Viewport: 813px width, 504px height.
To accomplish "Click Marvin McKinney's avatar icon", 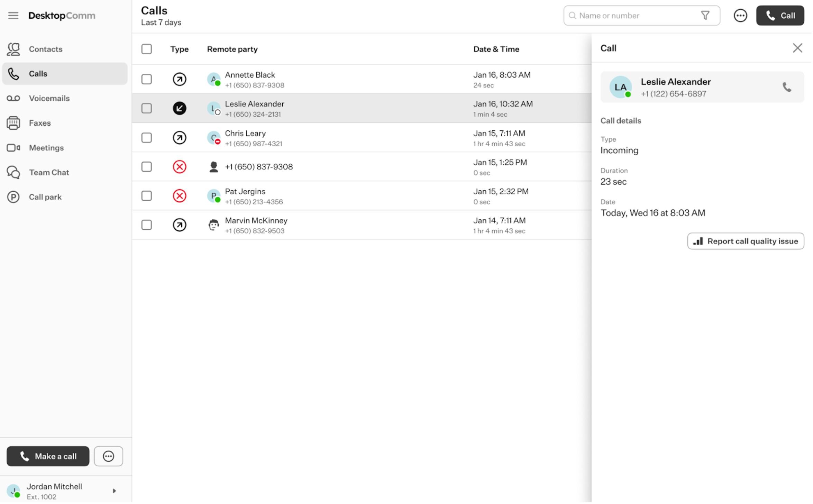I will (x=213, y=225).
